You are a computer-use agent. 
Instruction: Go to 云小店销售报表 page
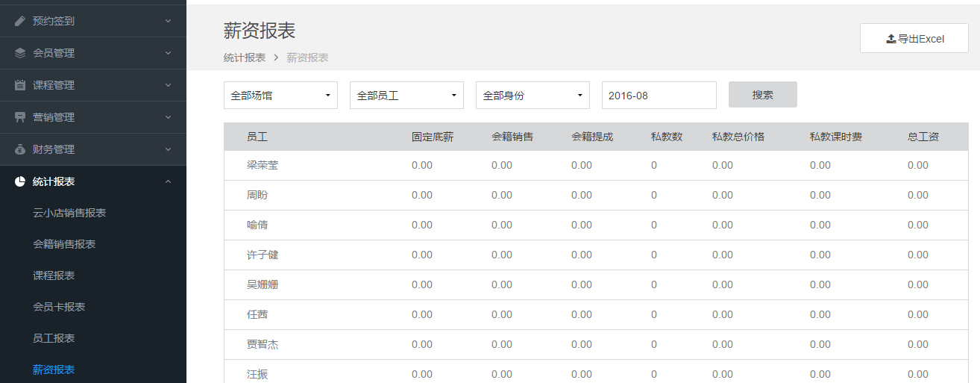coord(69,213)
